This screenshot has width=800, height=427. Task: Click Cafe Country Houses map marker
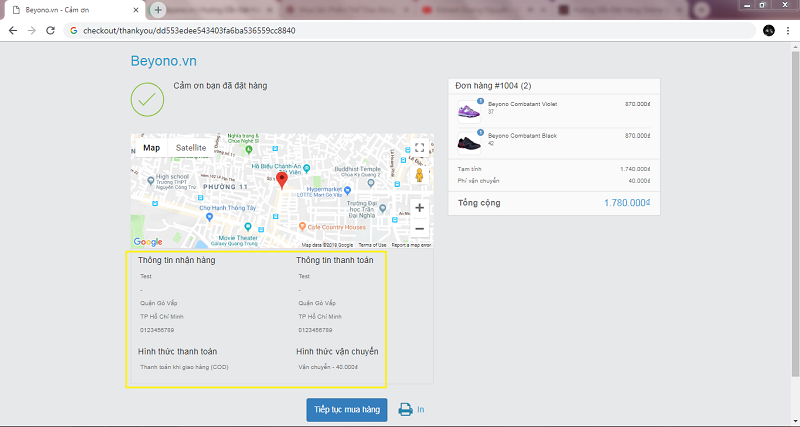303,227
